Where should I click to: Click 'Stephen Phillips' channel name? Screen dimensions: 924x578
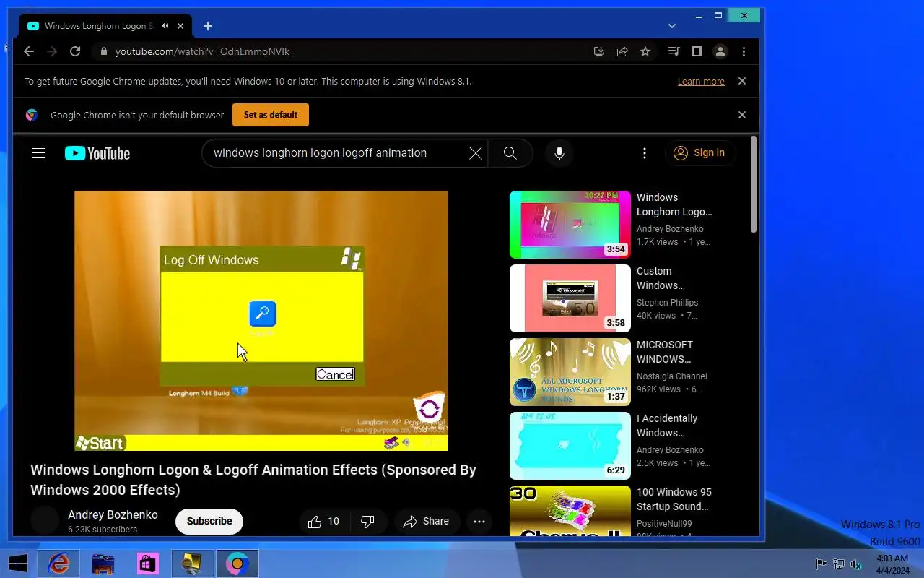667,303
